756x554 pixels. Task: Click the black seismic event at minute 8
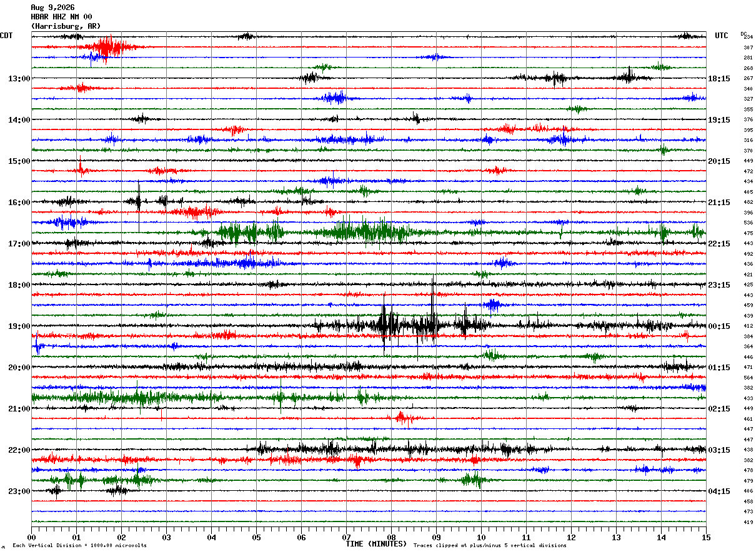coord(389,324)
